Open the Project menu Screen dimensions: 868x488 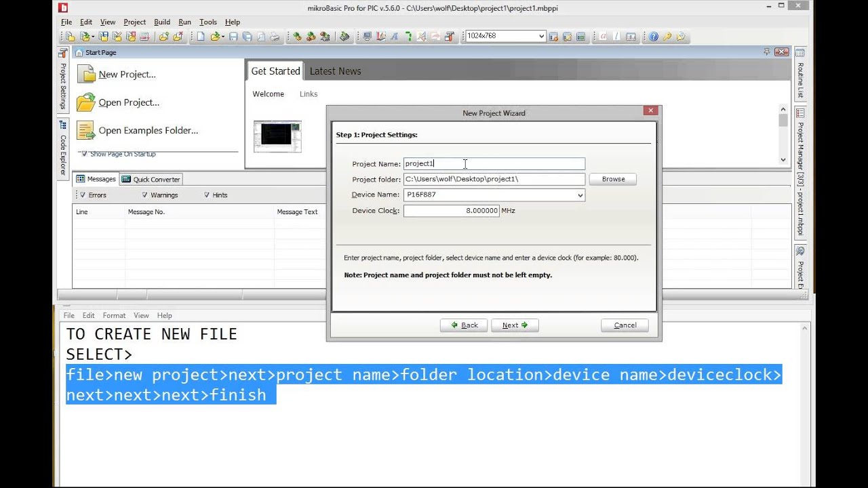point(134,22)
